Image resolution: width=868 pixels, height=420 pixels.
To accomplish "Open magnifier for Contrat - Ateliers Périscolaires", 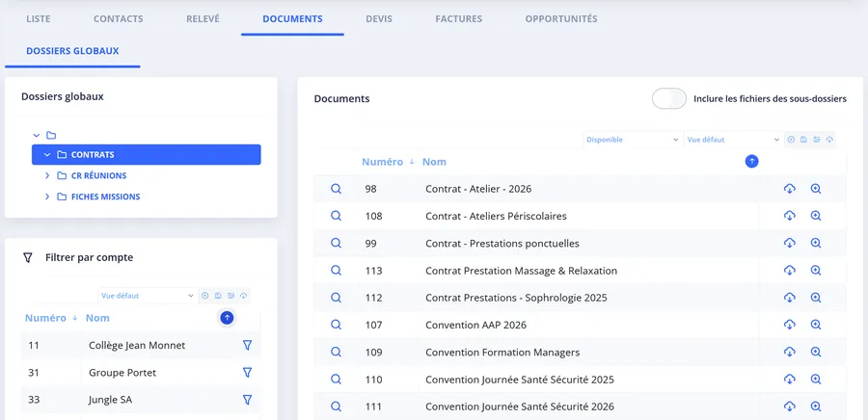I will click(x=336, y=216).
